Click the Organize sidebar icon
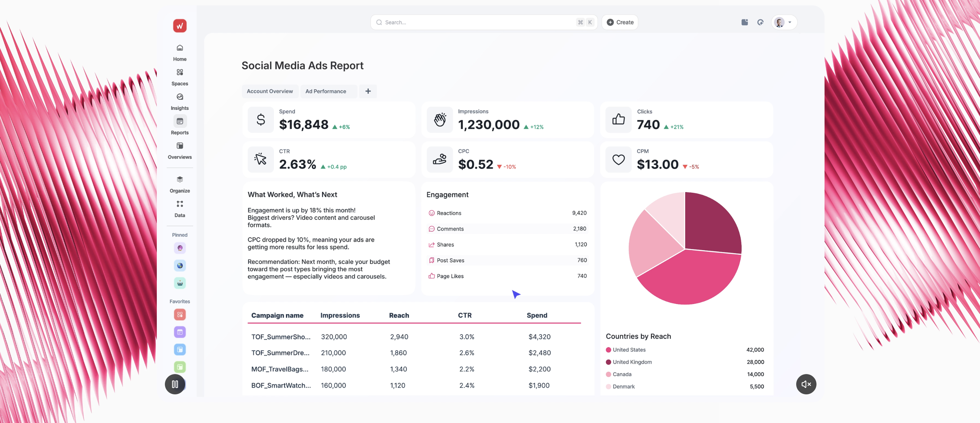The width and height of the screenshot is (980, 423). click(180, 182)
